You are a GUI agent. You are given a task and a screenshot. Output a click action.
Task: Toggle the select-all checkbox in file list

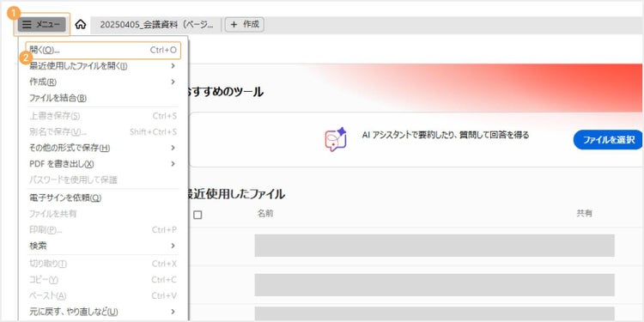197,215
